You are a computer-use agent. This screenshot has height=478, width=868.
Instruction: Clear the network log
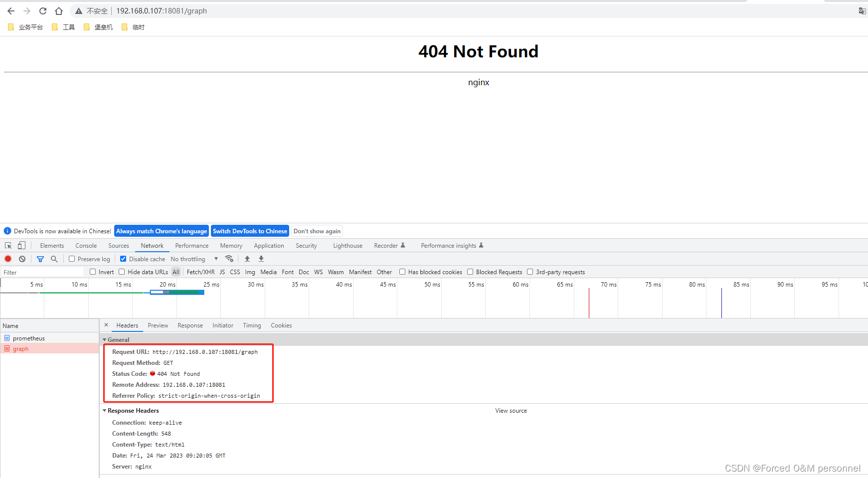22,259
